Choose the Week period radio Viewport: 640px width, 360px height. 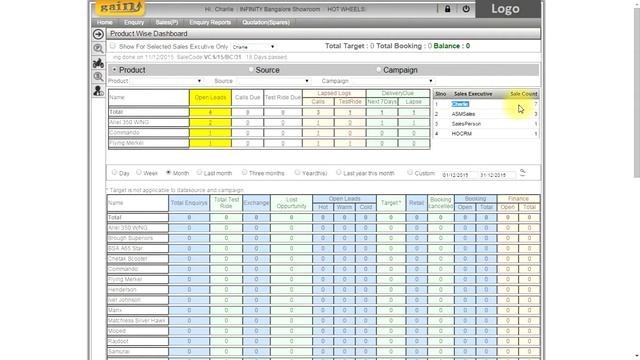coord(139,173)
